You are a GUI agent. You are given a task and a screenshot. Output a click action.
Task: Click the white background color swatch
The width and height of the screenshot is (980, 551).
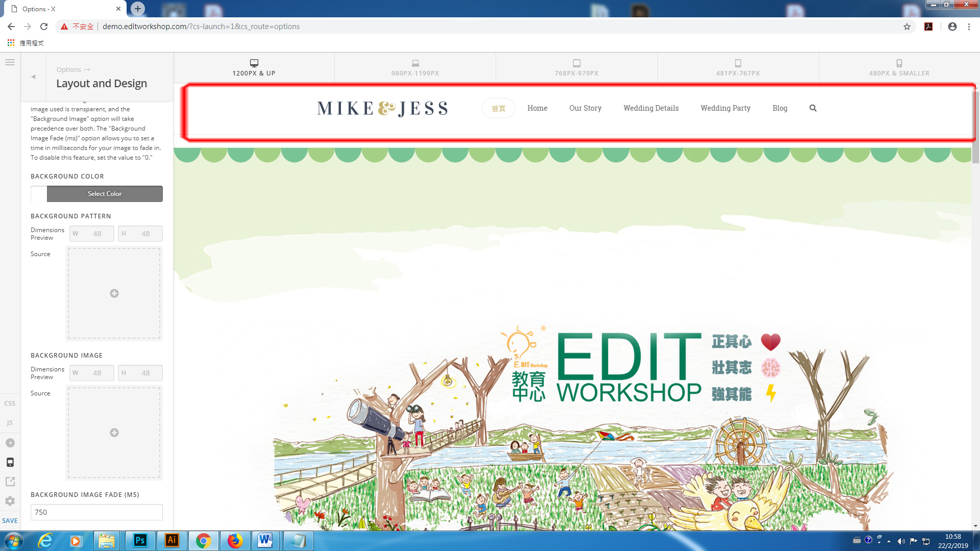coord(39,194)
